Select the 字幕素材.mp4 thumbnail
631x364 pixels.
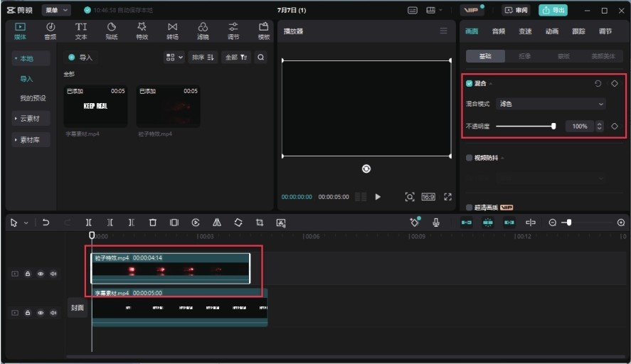[x=95, y=106]
